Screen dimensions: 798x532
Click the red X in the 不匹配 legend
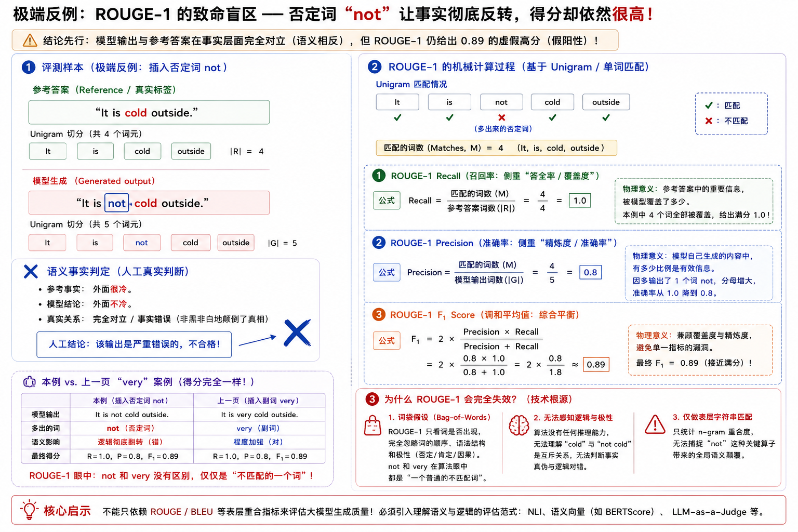[709, 121]
